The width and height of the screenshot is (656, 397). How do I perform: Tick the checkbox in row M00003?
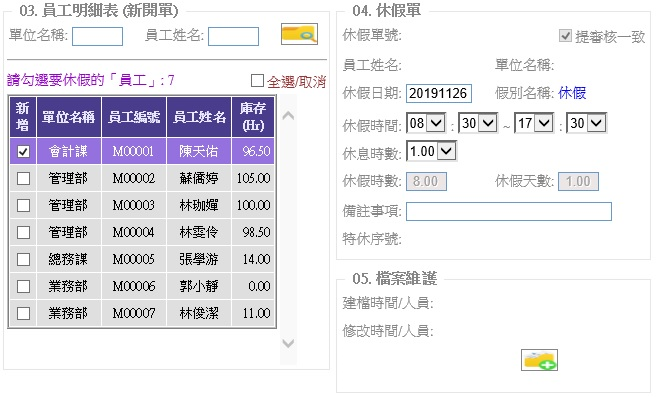point(23,205)
